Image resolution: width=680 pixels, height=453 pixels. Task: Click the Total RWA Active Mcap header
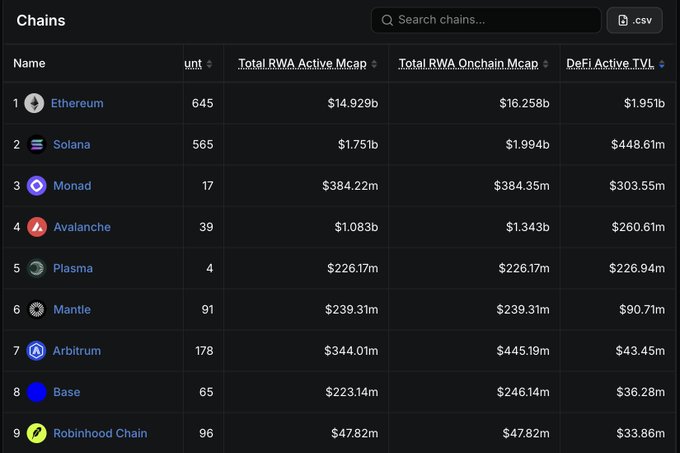[x=302, y=64]
